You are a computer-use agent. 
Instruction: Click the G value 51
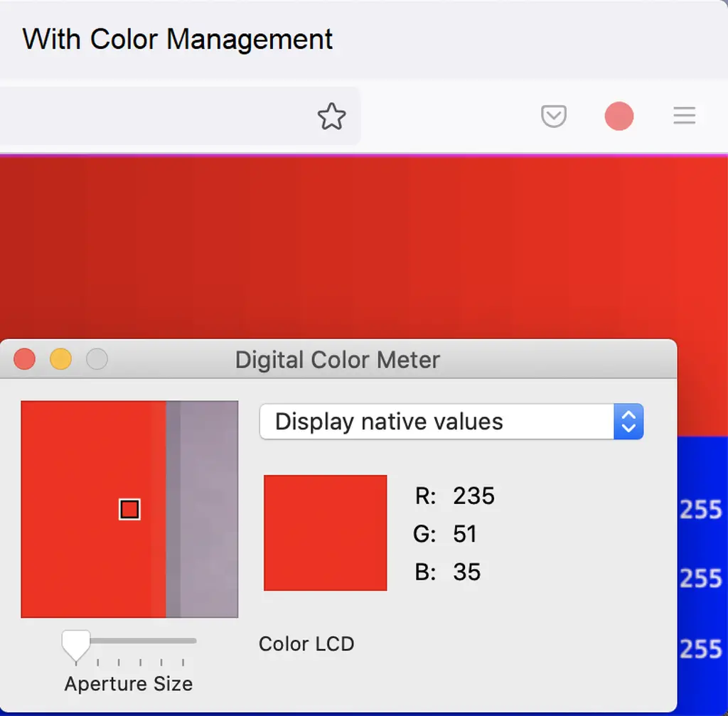coord(465,534)
